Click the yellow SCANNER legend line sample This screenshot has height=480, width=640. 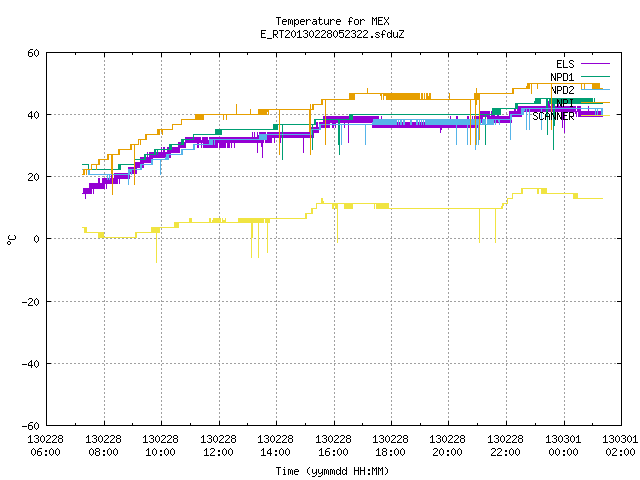[595, 116]
